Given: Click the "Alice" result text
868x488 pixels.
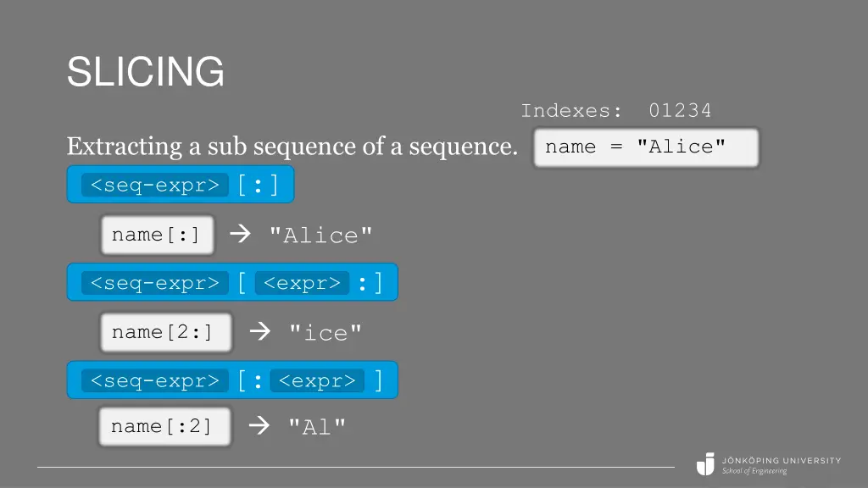Looking at the screenshot, I should [320, 236].
